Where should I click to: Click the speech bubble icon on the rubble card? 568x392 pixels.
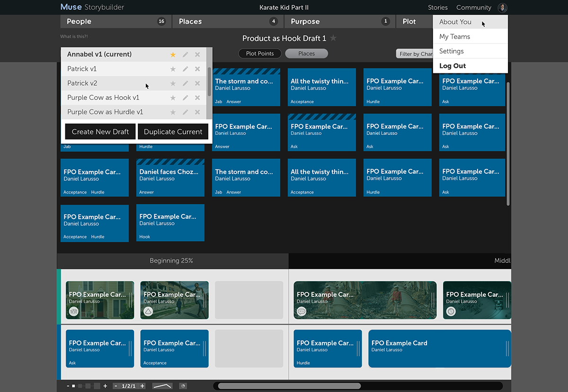pos(302,311)
